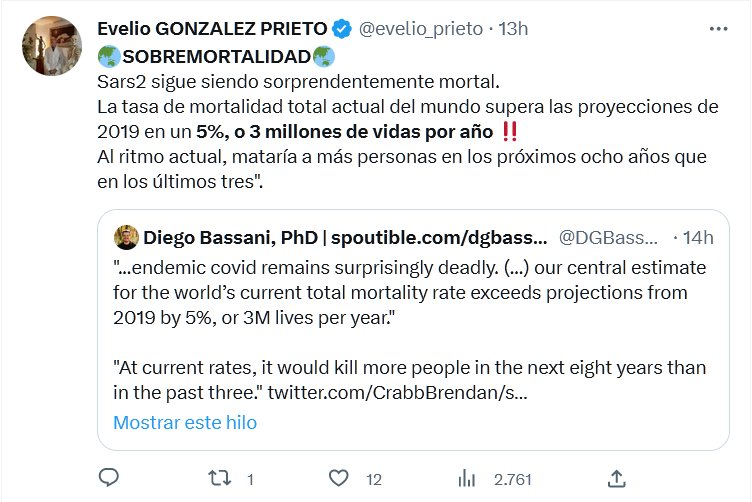752x502 pixels.
Task: Click the reply speech bubble icon
Action: click(x=110, y=478)
